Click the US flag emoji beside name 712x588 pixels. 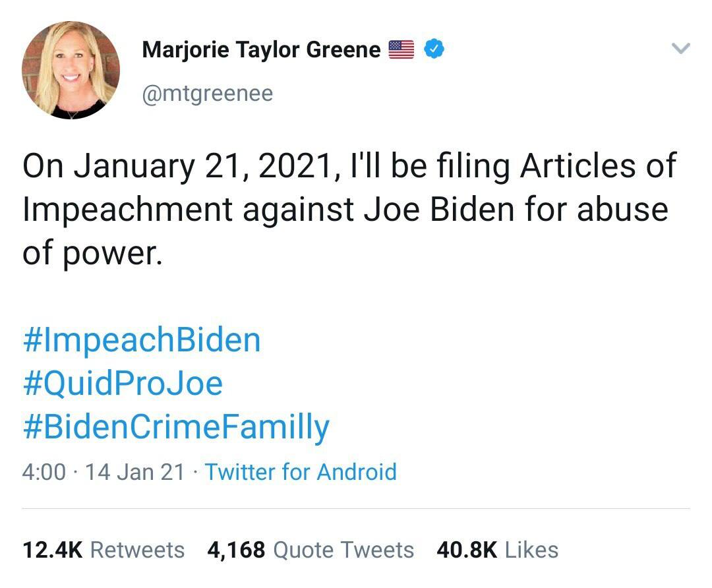401,49
